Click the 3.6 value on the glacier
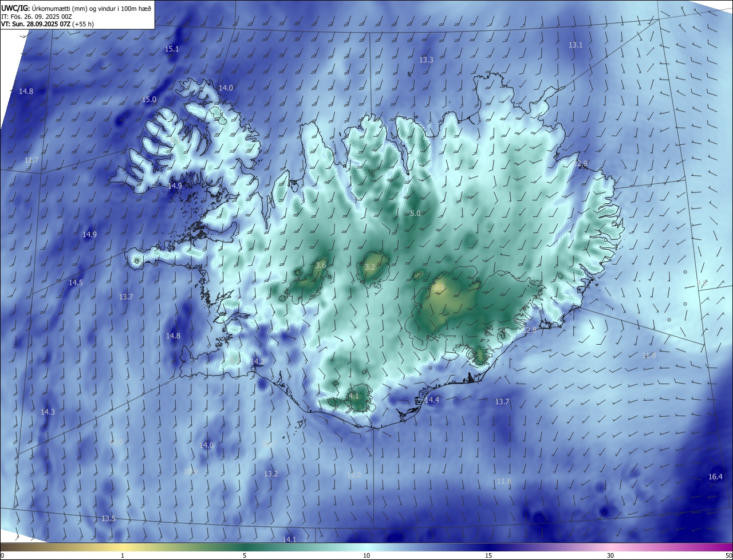Viewport: 733px width, 560px height. 321,266
